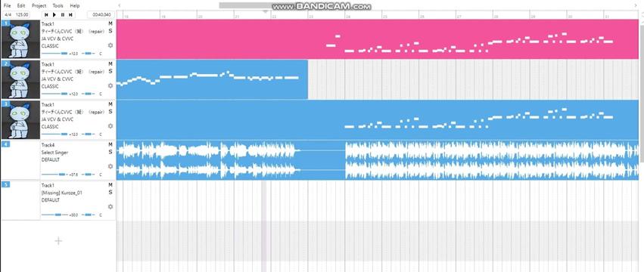Choose singer on track 1 name
The height and width of the screenshot is (272, 644).
(73, 31)
